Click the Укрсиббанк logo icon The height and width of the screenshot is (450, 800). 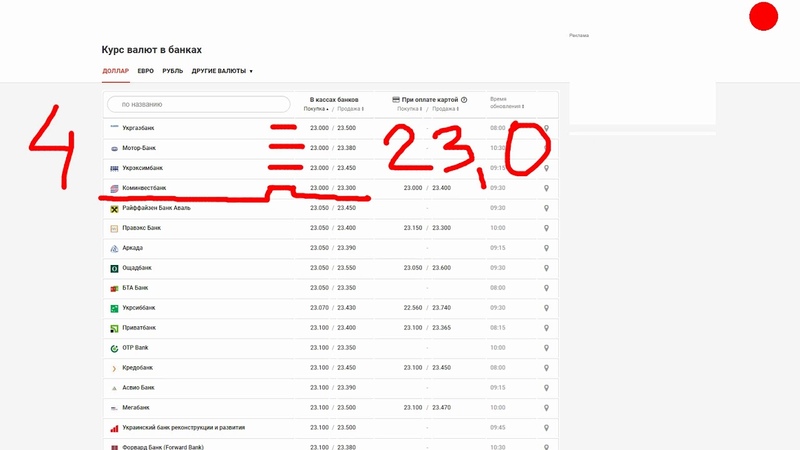[114, 308]
